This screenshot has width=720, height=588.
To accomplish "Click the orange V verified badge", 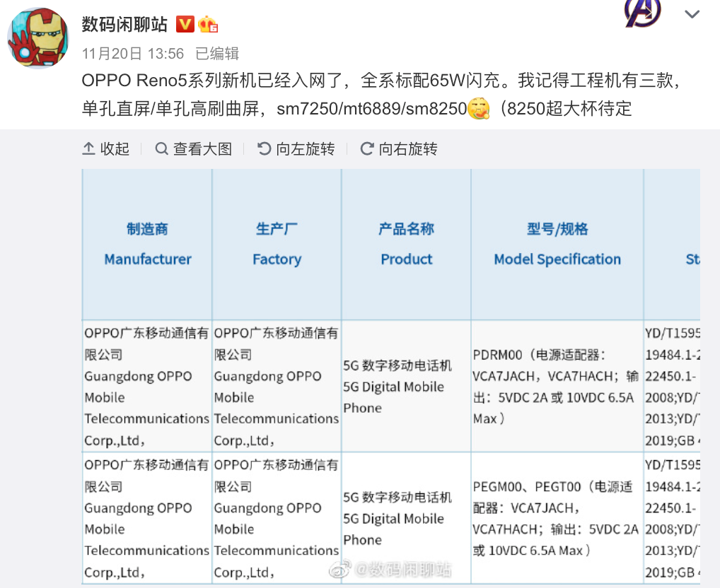I will click(x=185, y=24).
